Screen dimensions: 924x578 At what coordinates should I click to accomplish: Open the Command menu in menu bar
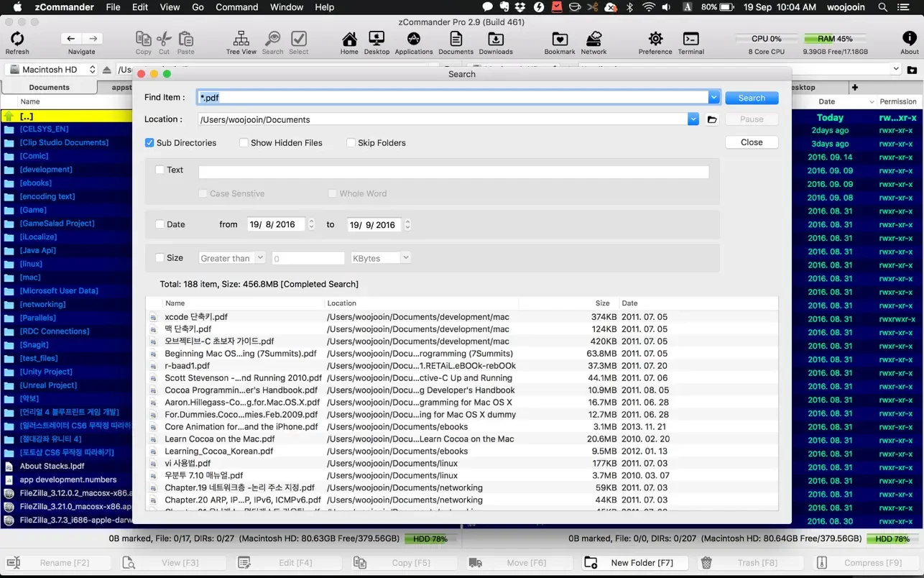coord(236,7)
